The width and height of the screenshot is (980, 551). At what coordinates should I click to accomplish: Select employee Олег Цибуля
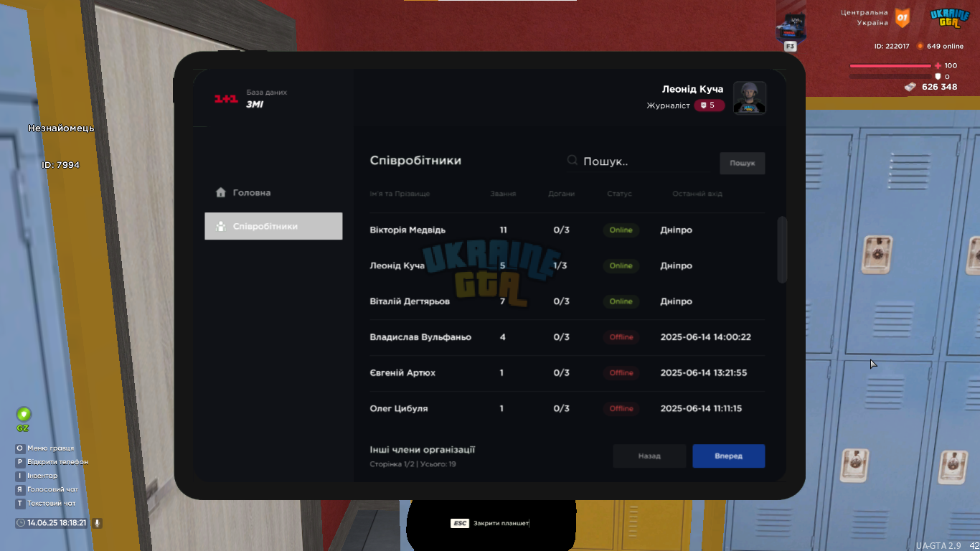pyautogui.click(x=399, y=409)
